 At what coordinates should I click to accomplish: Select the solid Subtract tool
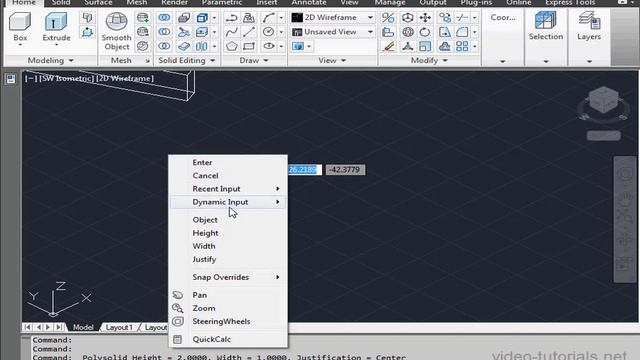click(x=164, y=32)
